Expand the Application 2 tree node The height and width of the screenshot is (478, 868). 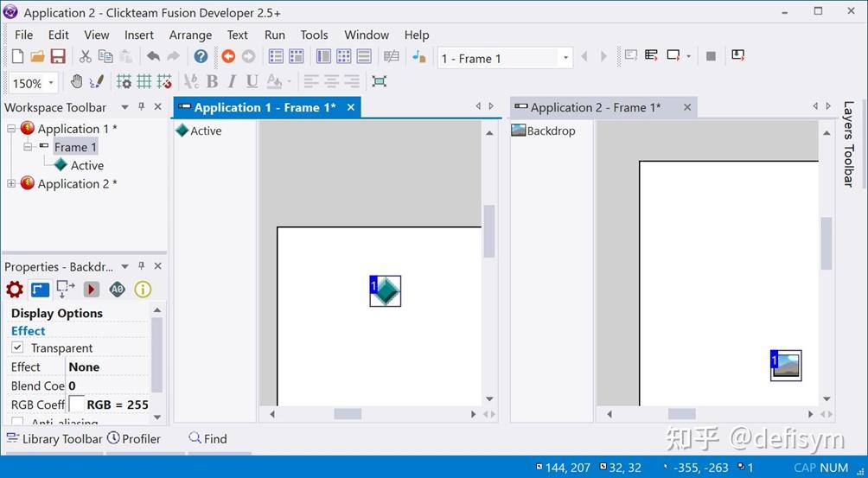point(11,183)
